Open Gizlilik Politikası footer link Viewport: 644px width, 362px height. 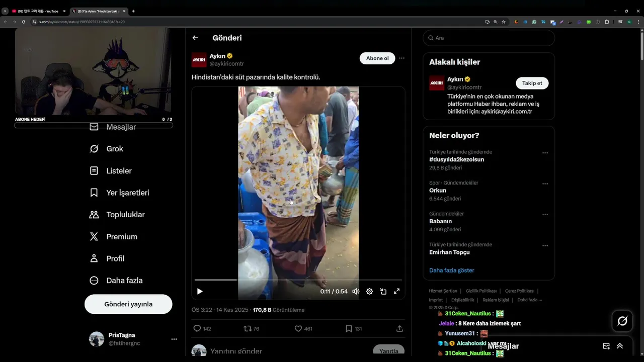(x=481, y=291)
